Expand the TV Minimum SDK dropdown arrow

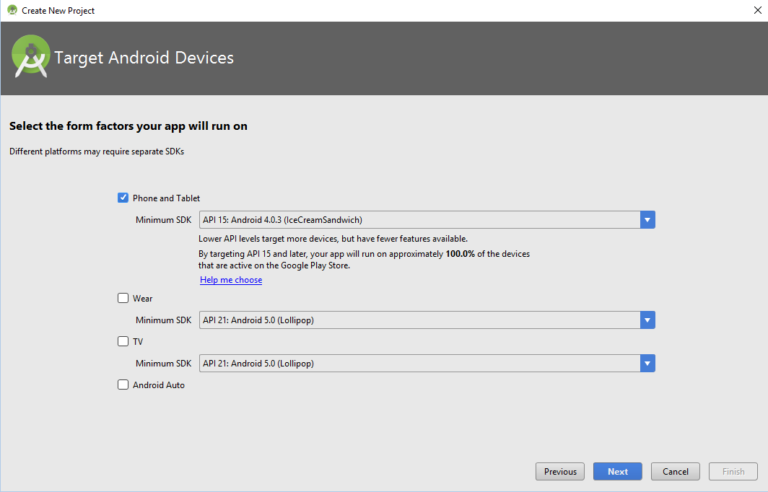647,363
